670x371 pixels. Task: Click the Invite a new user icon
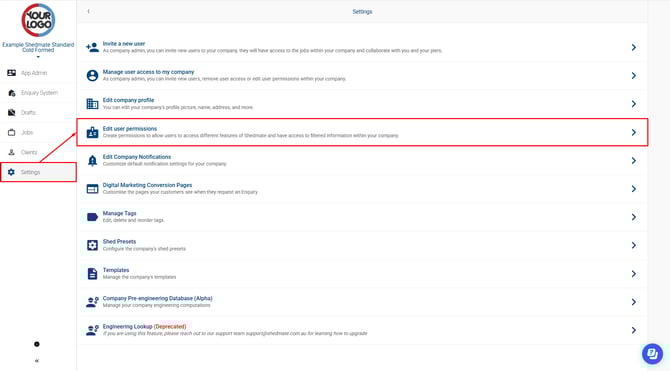(92, 47)
